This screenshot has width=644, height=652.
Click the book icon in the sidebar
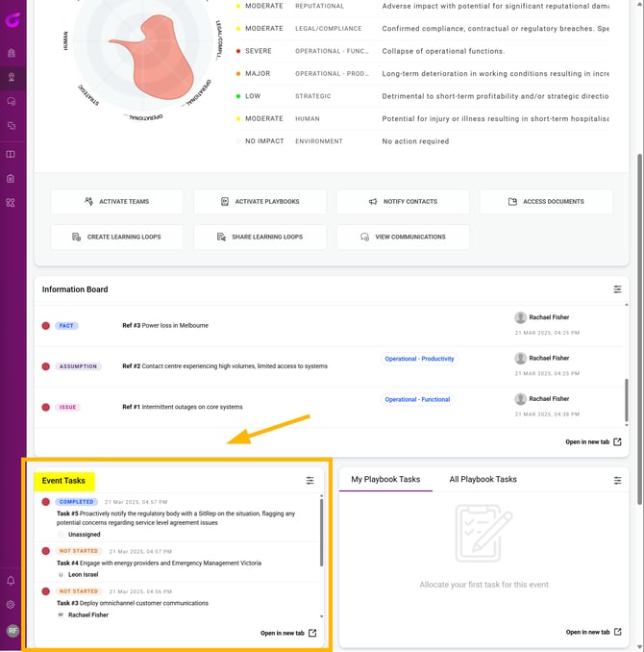(12, 154)
